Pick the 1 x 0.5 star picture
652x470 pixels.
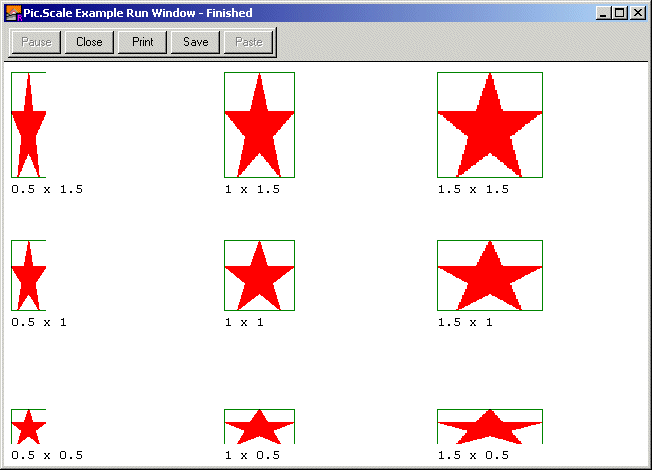pos(259,426)
